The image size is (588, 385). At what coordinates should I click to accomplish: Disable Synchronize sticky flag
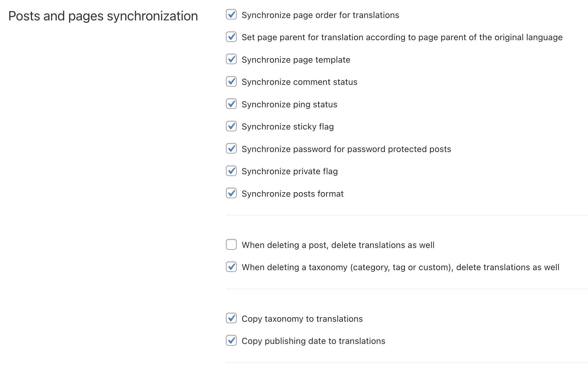(231, 126)
